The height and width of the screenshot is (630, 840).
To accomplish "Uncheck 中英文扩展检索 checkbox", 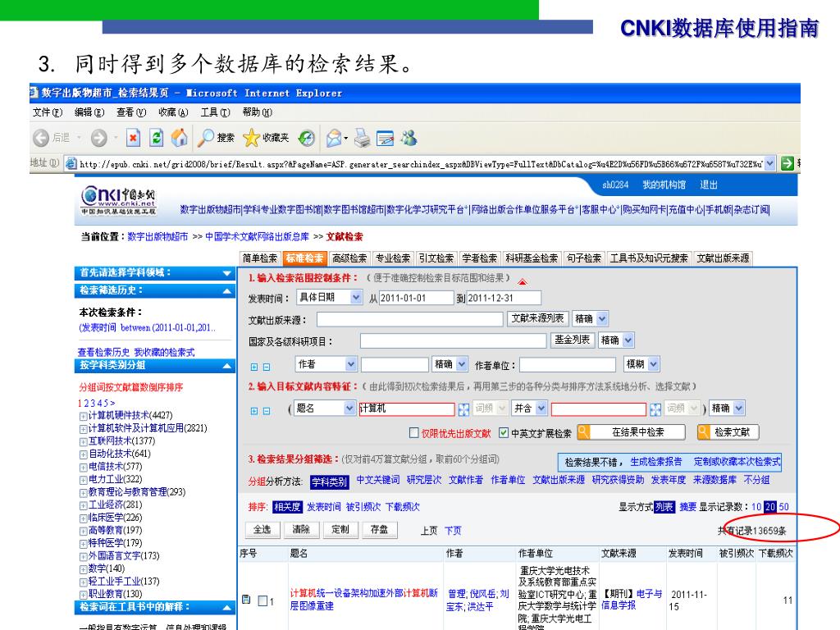I will point(504,432).
